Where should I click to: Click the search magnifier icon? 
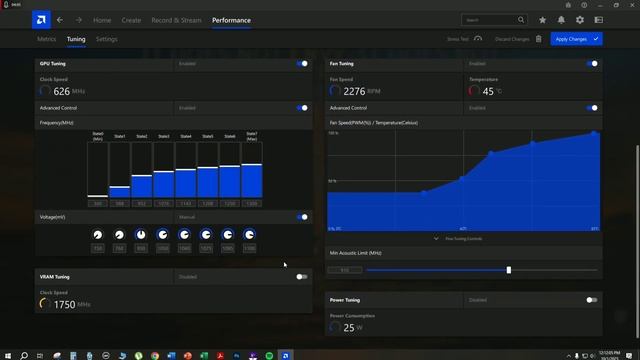coord(521,20)
